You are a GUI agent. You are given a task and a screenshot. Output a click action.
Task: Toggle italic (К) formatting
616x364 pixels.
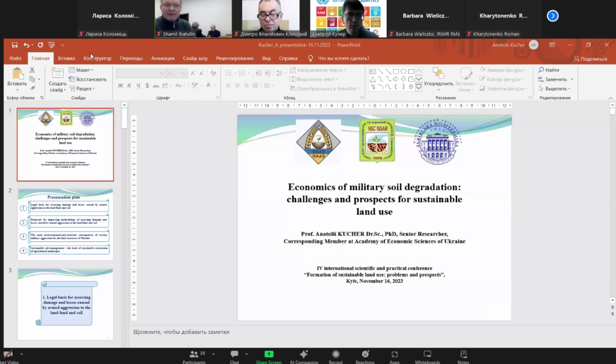click(129, 86)
